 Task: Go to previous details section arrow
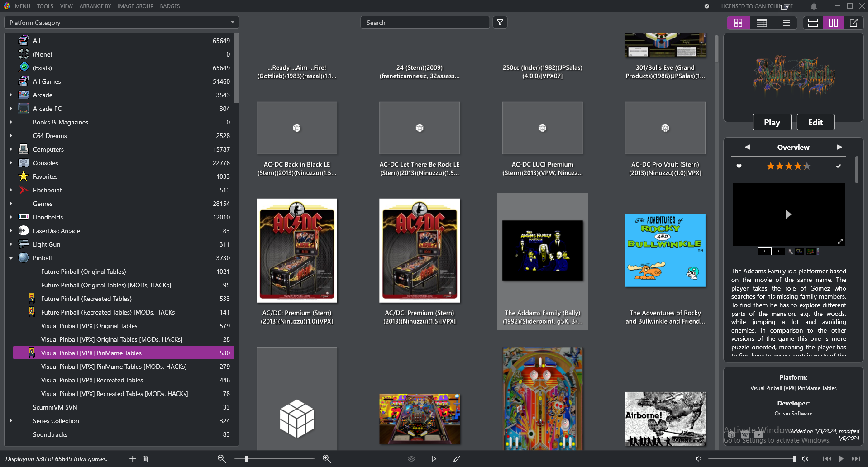click(x=748, y=147)
